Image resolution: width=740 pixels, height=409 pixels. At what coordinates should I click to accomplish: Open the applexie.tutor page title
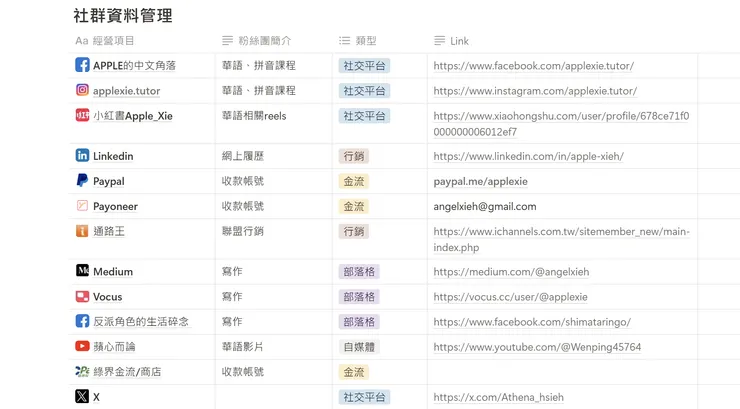(x=126, y=91)
